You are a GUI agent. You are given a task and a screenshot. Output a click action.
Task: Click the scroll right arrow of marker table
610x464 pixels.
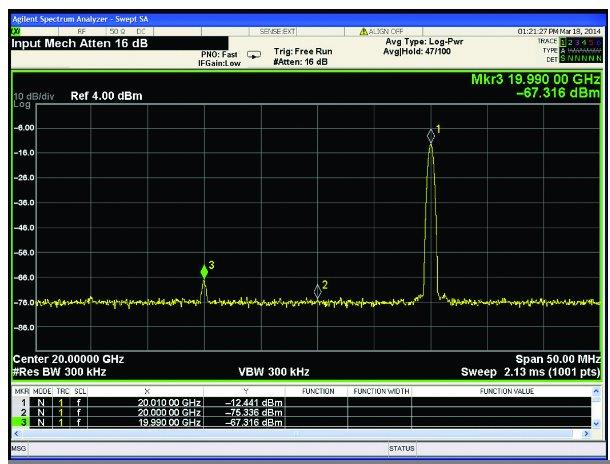[586, 434]
